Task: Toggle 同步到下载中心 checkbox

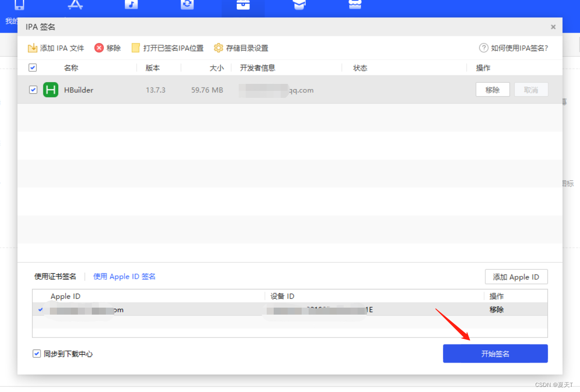Action: (x=37, y=354)
